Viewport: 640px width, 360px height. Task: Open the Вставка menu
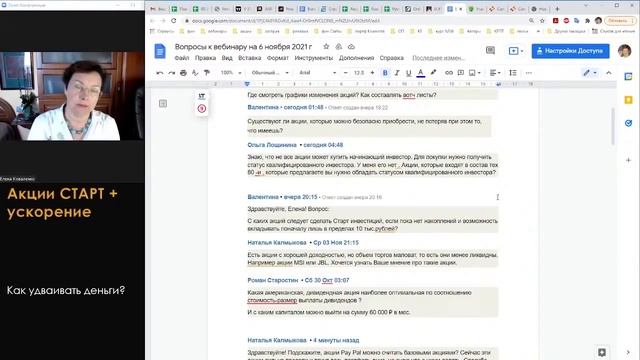point(249,58)
